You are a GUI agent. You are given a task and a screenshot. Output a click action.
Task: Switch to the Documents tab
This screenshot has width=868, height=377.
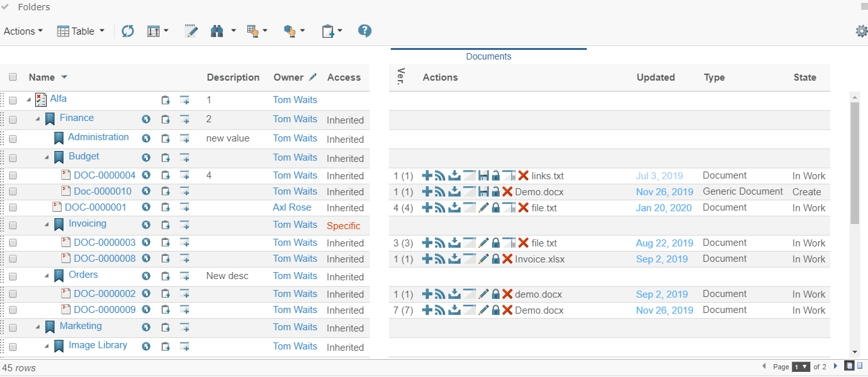click(x=488, y=56)
